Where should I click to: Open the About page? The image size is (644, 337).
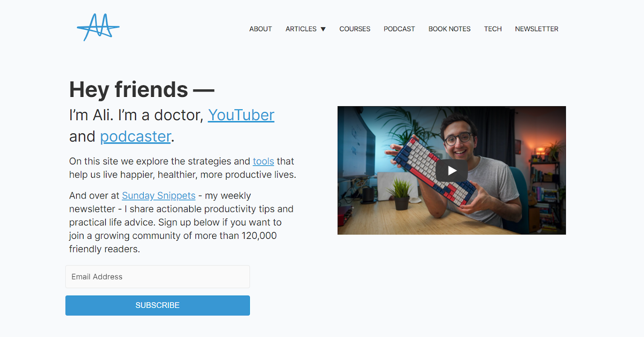point(260,29)
